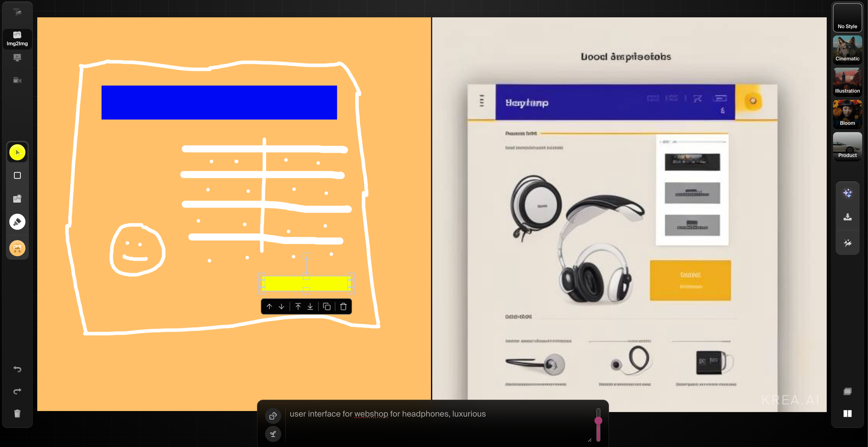The width and height of the screenshot is (868, 447).
Task: Send selected shape to back
Action: coord(310,306)
